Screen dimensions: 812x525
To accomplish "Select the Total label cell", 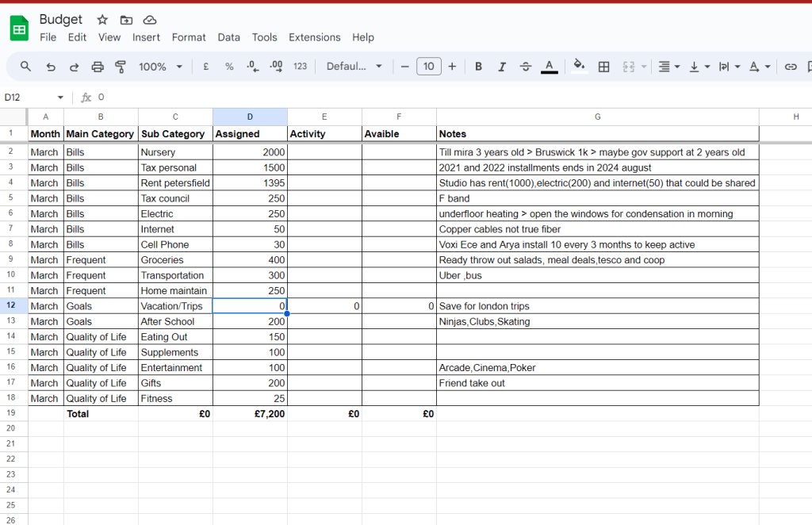I will coord(101,414).
